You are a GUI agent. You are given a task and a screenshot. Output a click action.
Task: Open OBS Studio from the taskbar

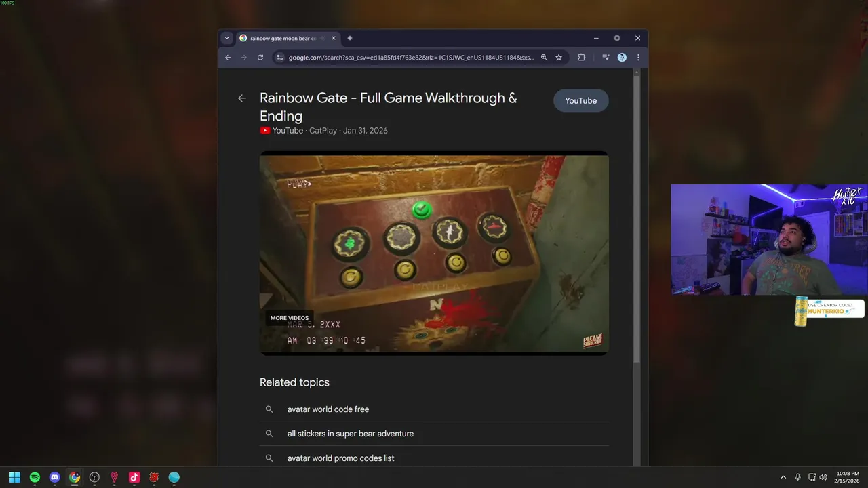point(94,477)
